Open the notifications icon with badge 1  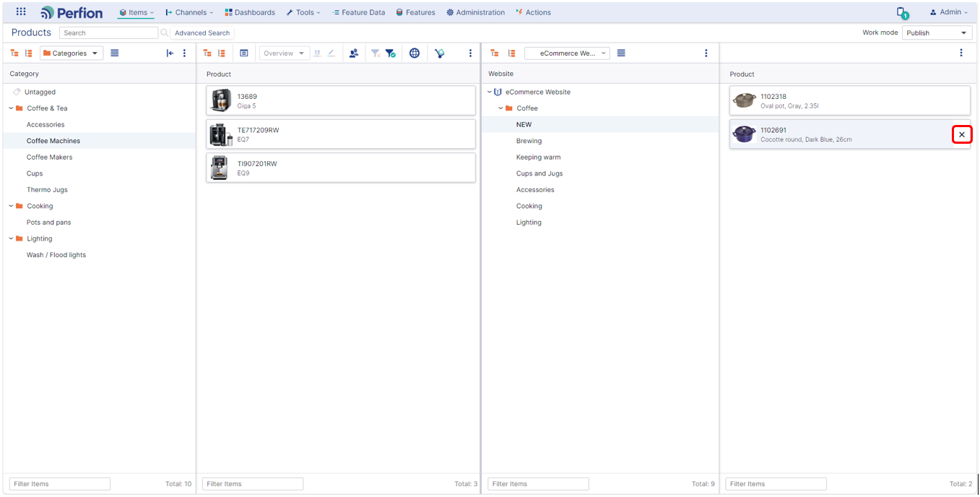click(x=902, y=12)
